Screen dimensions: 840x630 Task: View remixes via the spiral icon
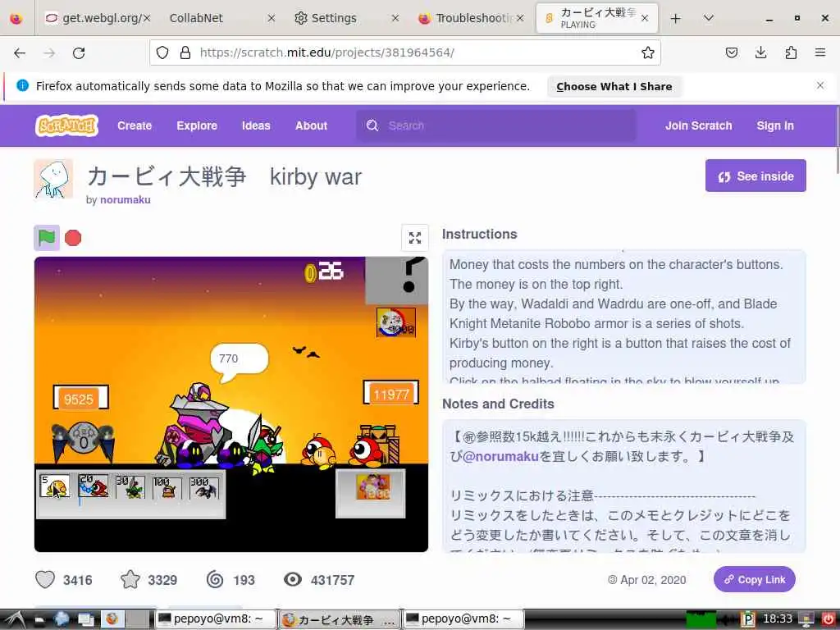215,580
